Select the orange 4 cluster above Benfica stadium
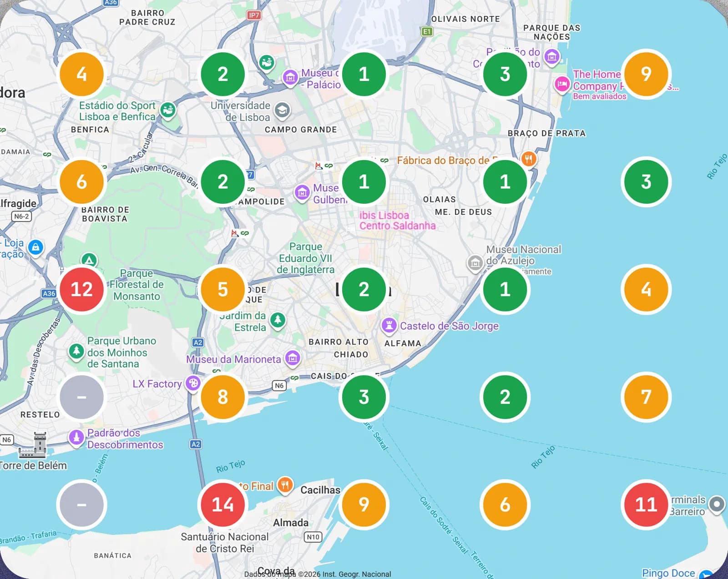This screenshot has width=728, height=579. pos(81,74)
